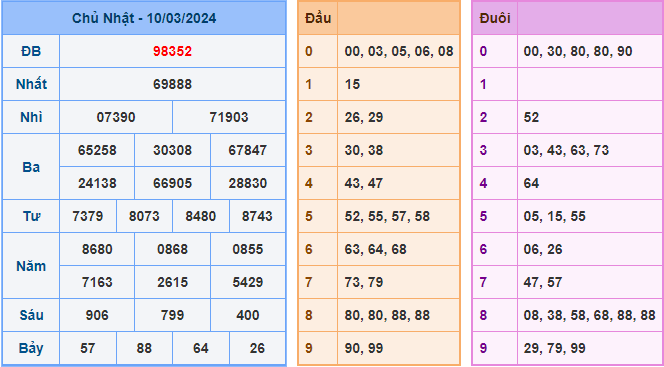This screenshot has height=367, width=664.
Task: Click Ba prize number 24138
Action: pyautogui.click(x=97, y=183)
